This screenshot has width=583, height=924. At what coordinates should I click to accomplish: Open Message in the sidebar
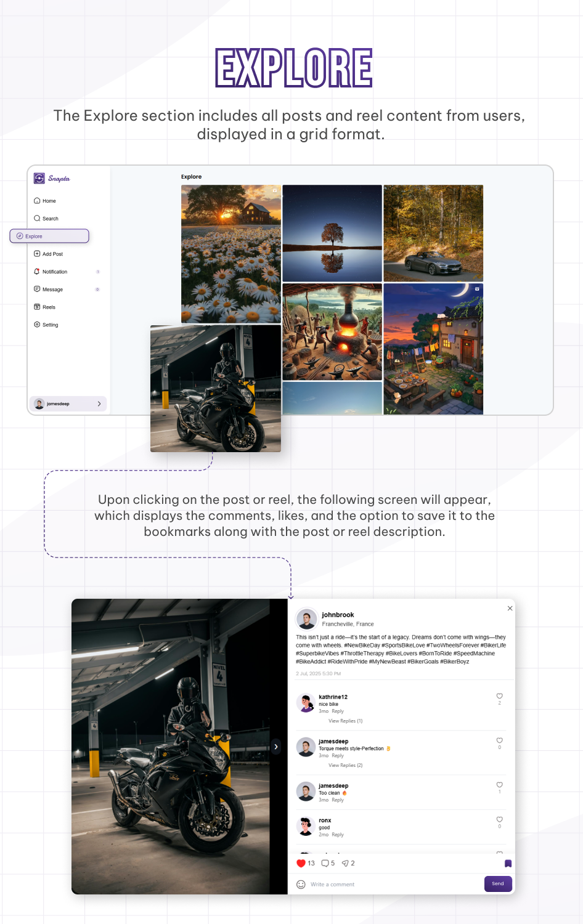(x=48, y=290)
